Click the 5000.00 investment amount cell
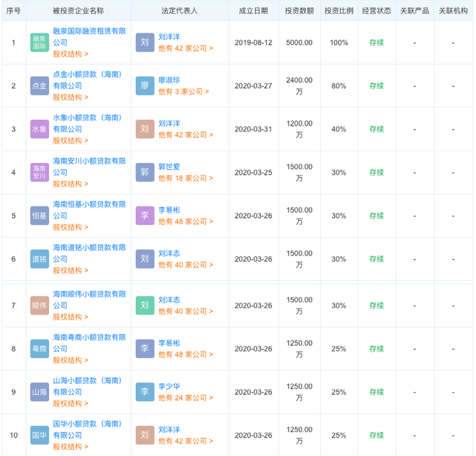The height and width of the screenshot is (456, 476). click(x=299, y=43)
